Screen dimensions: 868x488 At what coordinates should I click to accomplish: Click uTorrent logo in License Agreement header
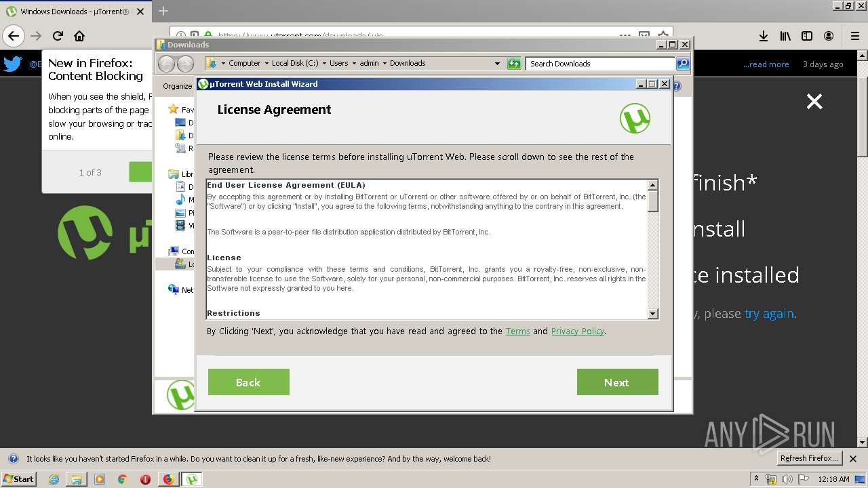coord(635,119)
